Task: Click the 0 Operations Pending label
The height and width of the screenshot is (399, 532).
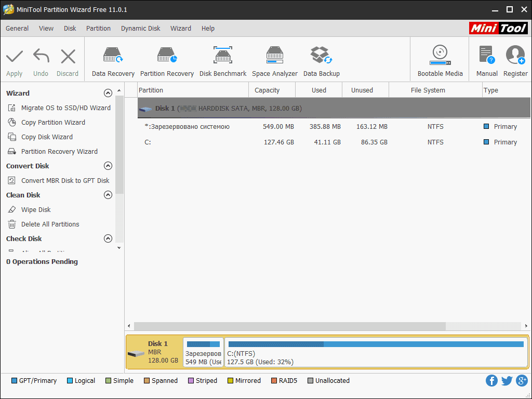Action: tap(42, 262)
